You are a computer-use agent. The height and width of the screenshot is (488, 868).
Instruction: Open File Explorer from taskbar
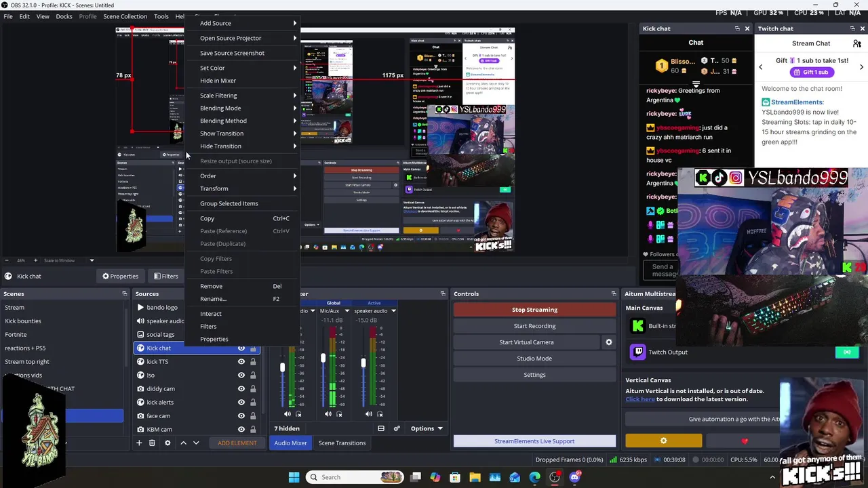coord(475,477)
